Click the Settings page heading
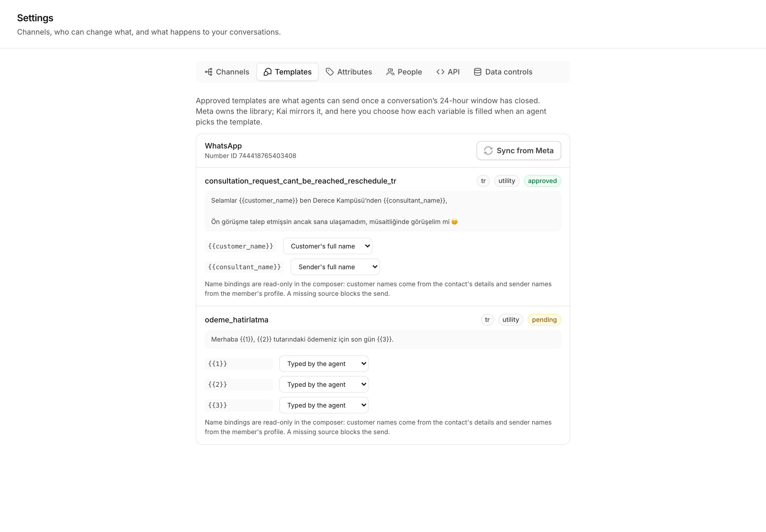 tap(35, 18)
